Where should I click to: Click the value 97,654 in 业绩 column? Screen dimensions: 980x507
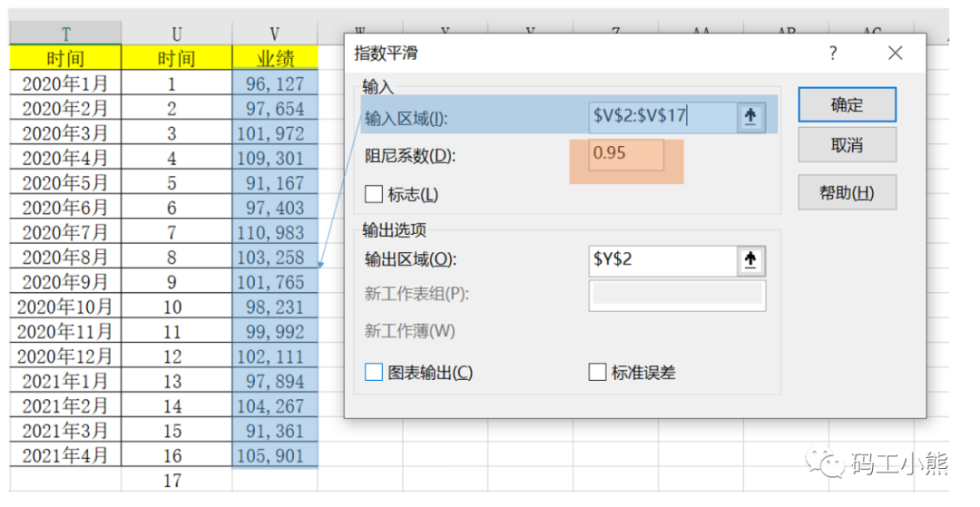tap(274, 108)
